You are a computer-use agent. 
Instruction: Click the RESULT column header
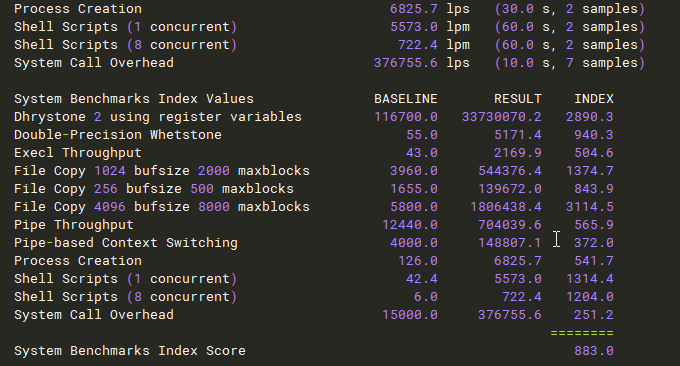[x=518, y=99]
